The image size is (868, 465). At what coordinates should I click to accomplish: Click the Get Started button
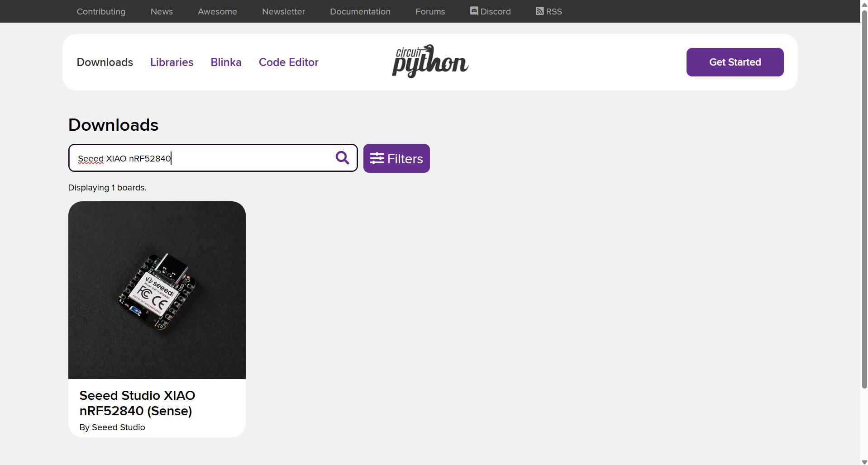coord(735,62)
